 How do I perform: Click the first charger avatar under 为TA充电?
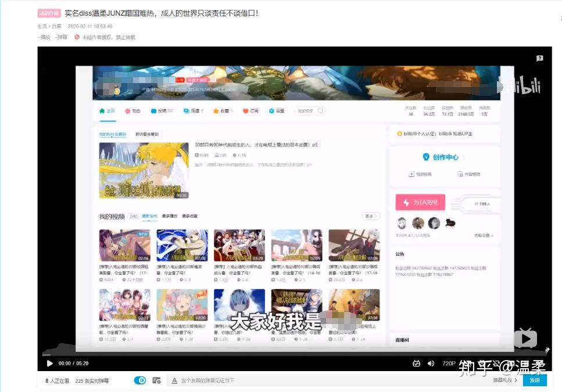(x=402, y=223)
